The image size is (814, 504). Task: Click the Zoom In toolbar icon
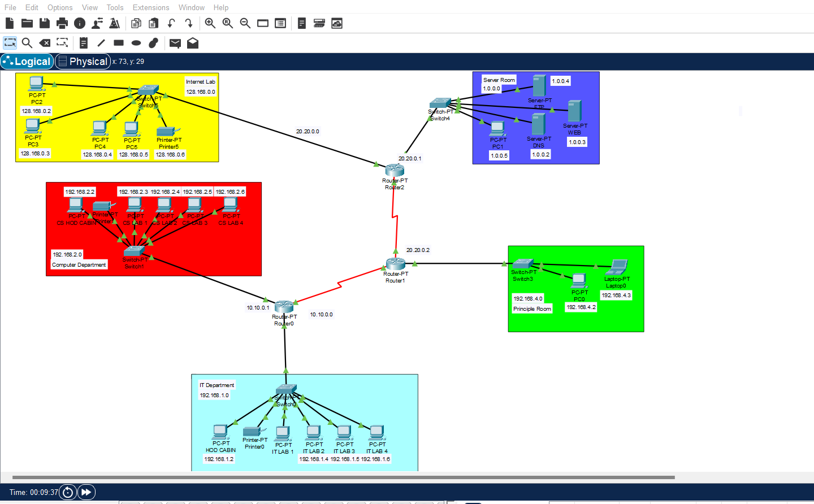click(x=210, y=23)
